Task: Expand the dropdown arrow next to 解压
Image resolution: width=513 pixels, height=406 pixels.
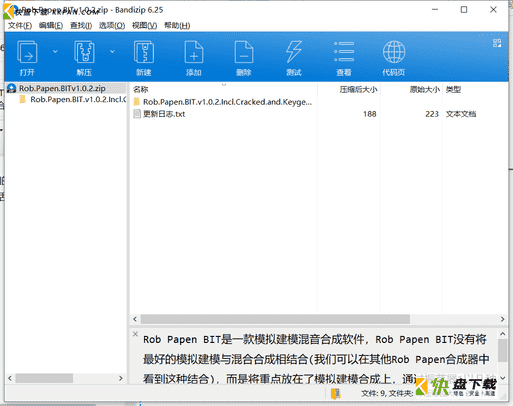Action: click(112, 51)
